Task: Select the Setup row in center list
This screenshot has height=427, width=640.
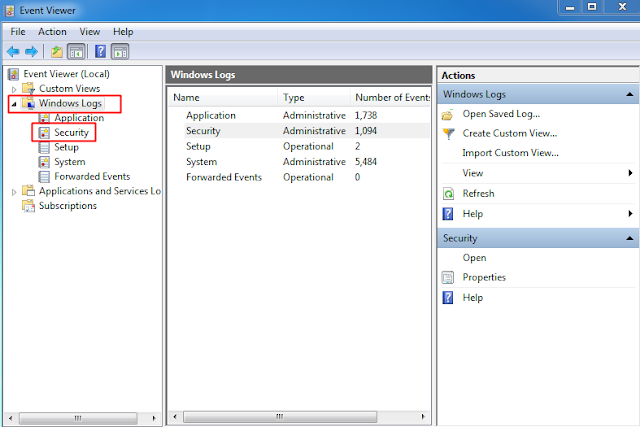Action: tap(299, 147)
